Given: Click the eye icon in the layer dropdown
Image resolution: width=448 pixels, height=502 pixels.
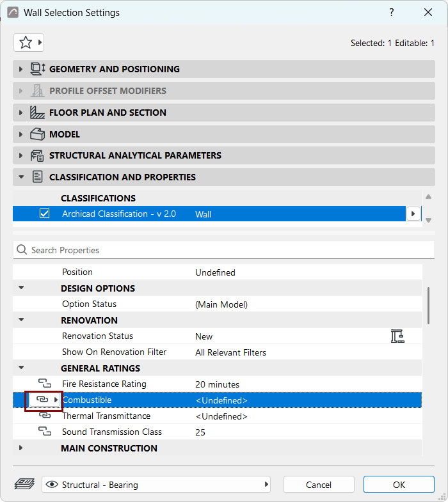Looking at the screenshot, I should click(x=52, y=484).
